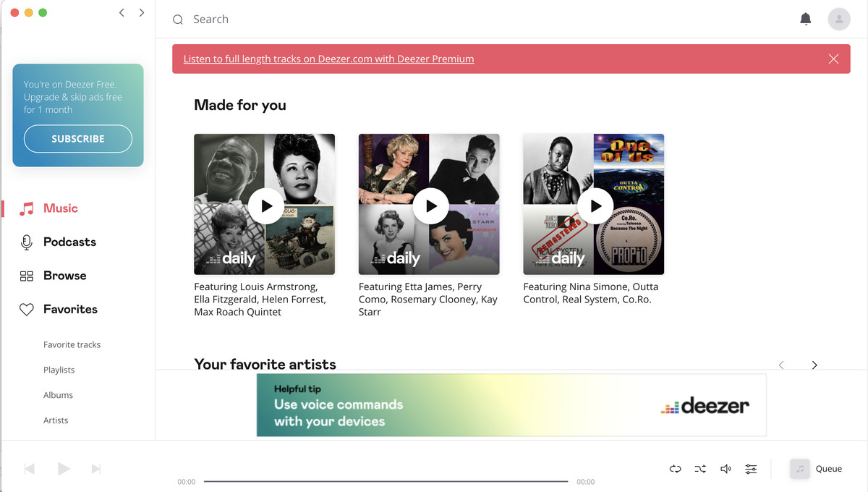The image size is (868, 492).
Task: Click the Podcasts microphone icon
Action: (27, 242)
